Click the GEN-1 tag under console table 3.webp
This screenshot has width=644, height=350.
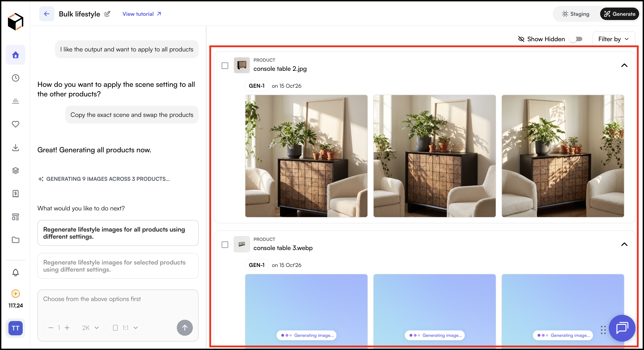(257, 265)
